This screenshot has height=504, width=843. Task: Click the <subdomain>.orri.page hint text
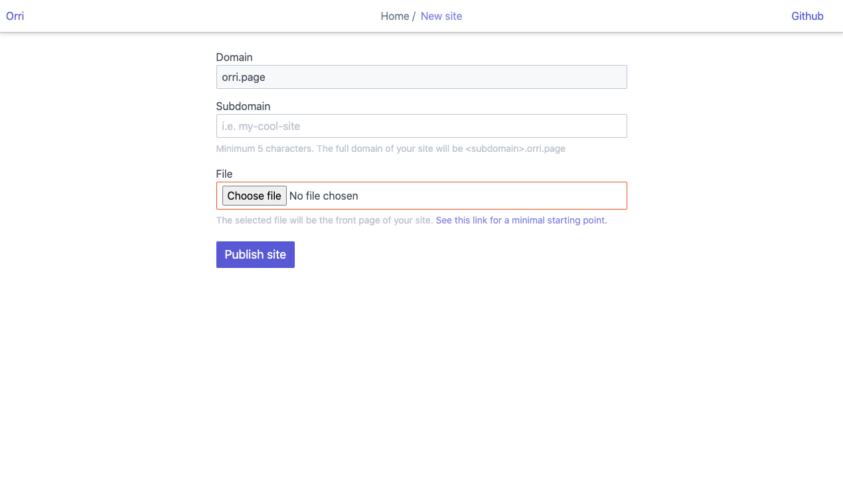(515, 149)
